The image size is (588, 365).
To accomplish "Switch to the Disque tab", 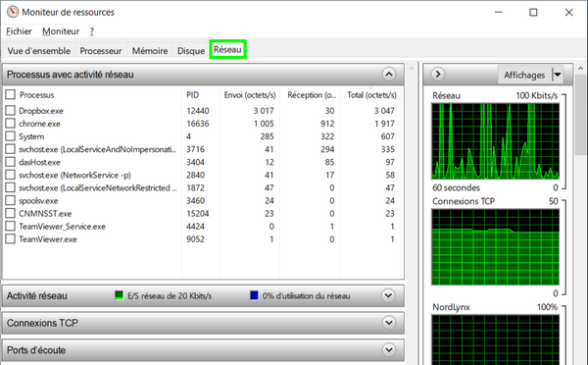I will click(191, 51).
